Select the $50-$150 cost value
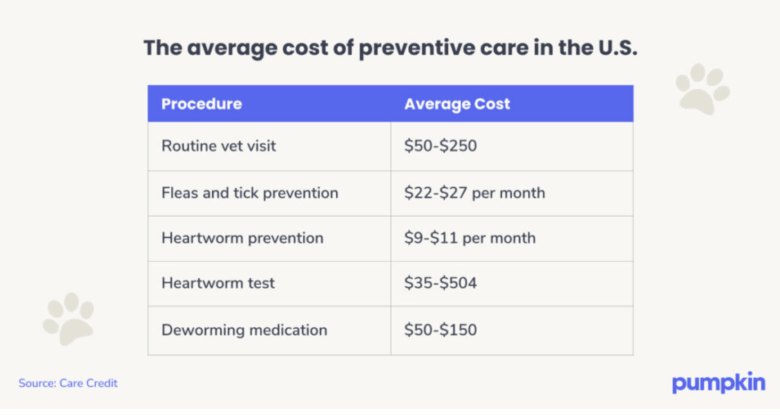780x415 pixels. [x=440, y=330]
